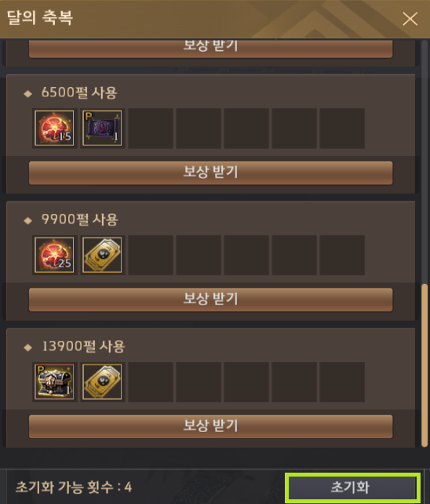Click the scrollbar track above the thumb
430x504 pixels.
(x=425, y=161)
